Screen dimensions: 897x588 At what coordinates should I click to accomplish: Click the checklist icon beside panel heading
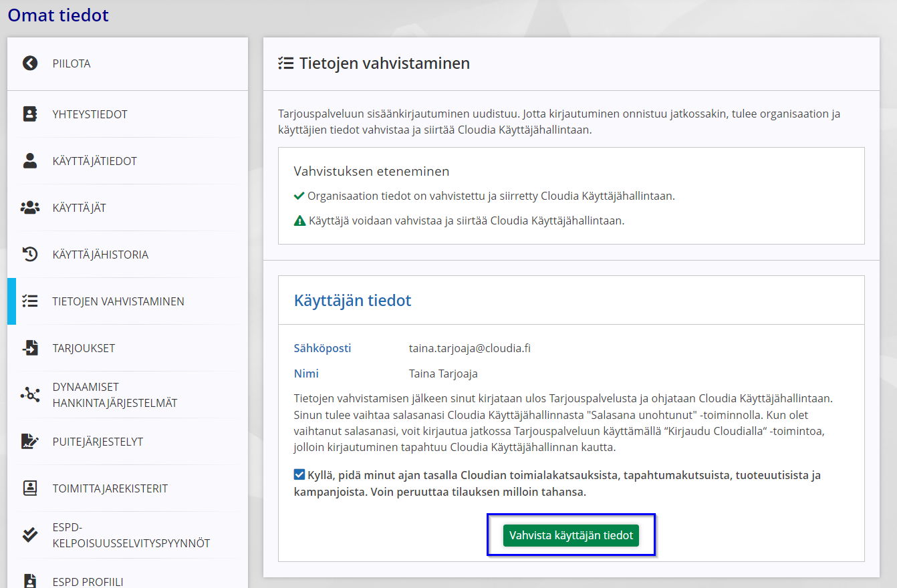pyautogui.click(x=285, y=63)
